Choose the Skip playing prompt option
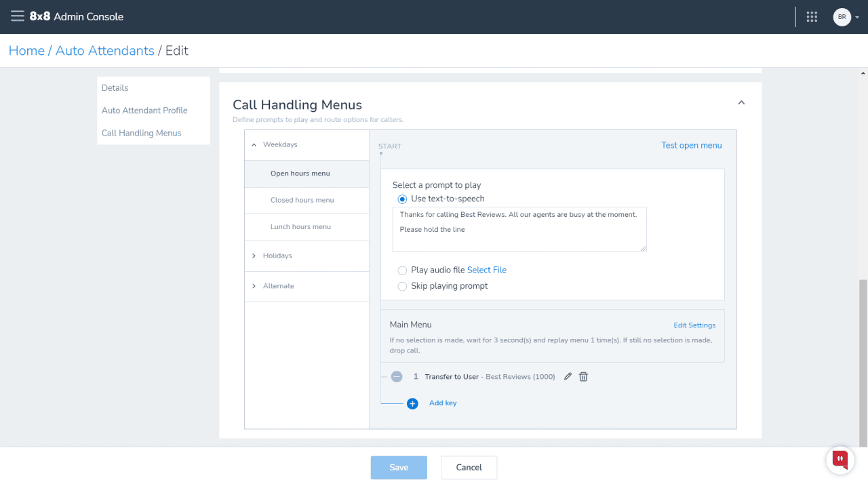The height and width of the screenshot is (488, 868). click(402, 287)
